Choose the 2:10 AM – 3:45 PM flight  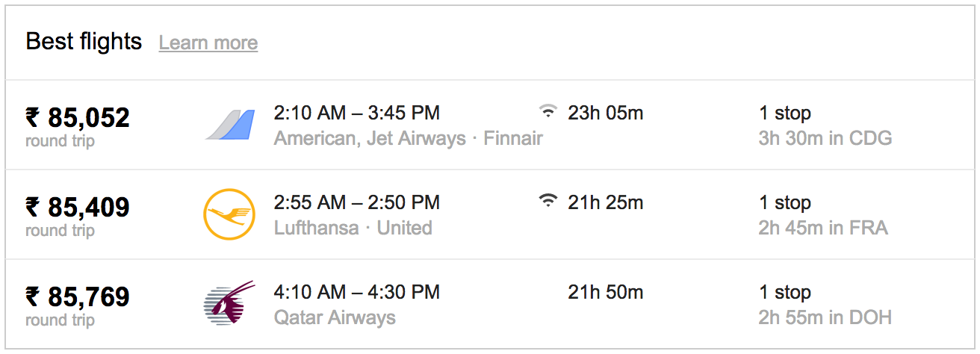coord(357,113)
